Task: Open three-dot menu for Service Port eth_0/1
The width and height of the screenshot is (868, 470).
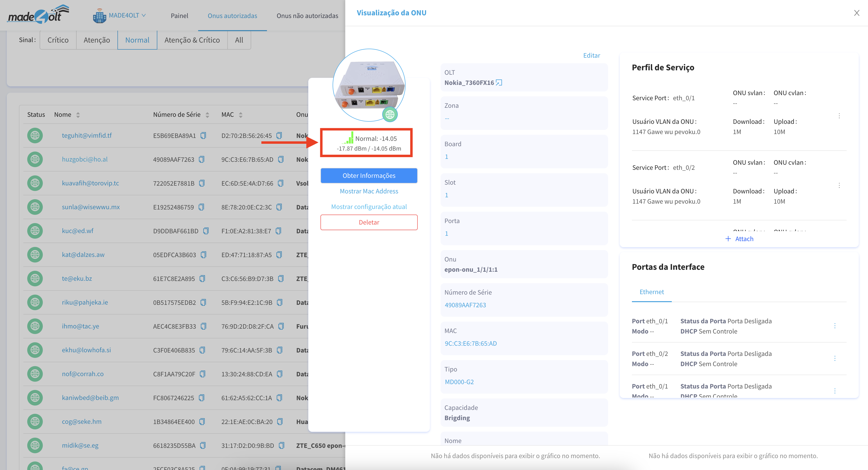Action: [839, 116]
